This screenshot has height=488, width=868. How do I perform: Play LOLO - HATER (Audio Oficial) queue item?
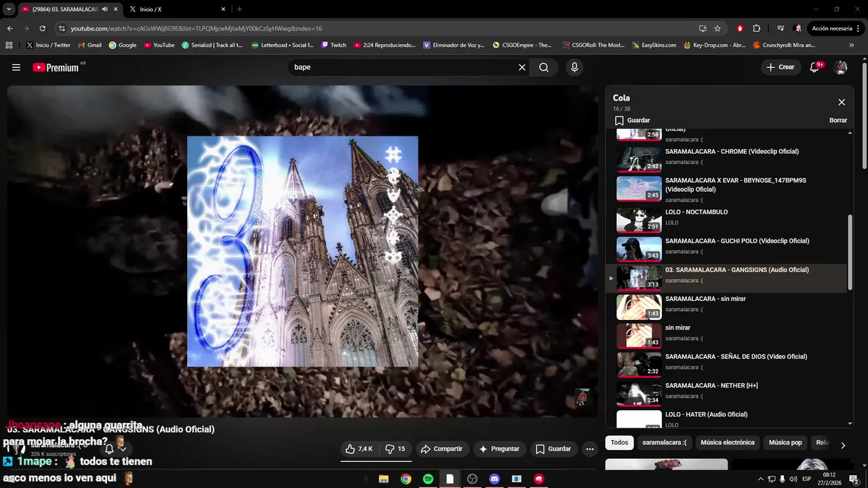(726, 420)
